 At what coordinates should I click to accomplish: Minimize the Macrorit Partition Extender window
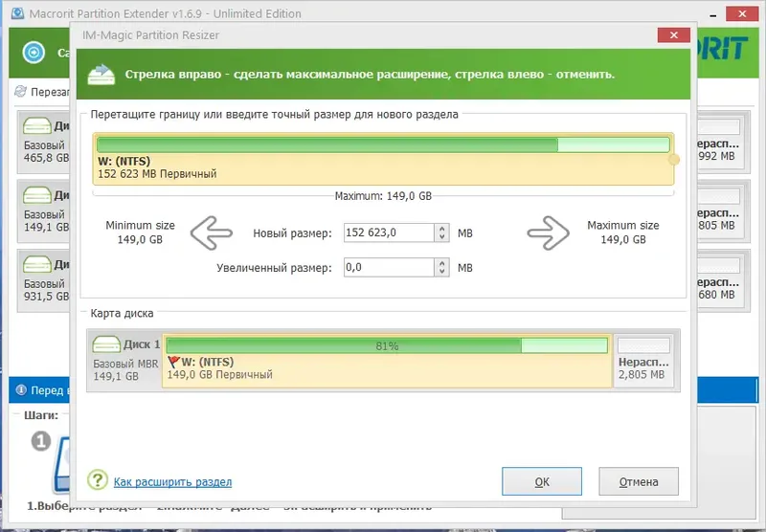coord(713,15)
